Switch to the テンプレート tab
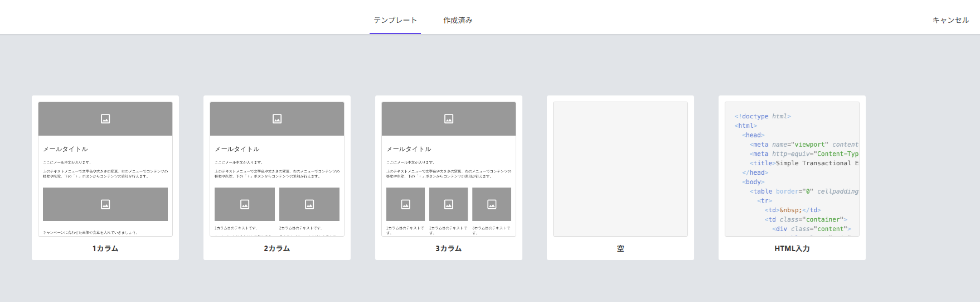This screenshot has height=302, width=980. [395, 20]
